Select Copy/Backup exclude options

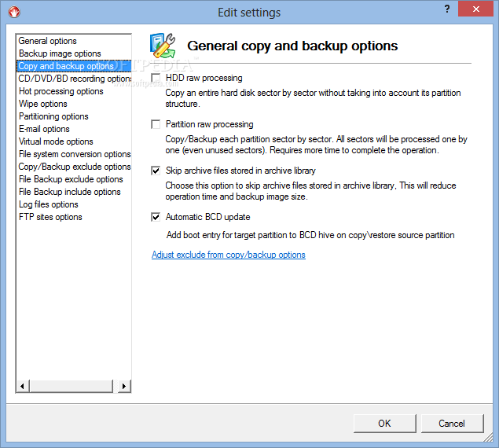75,167
